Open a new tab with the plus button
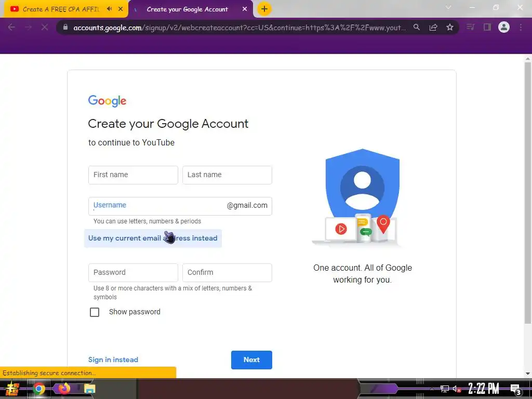Screen dimensions: 532x399 click(x=264, y=9)
